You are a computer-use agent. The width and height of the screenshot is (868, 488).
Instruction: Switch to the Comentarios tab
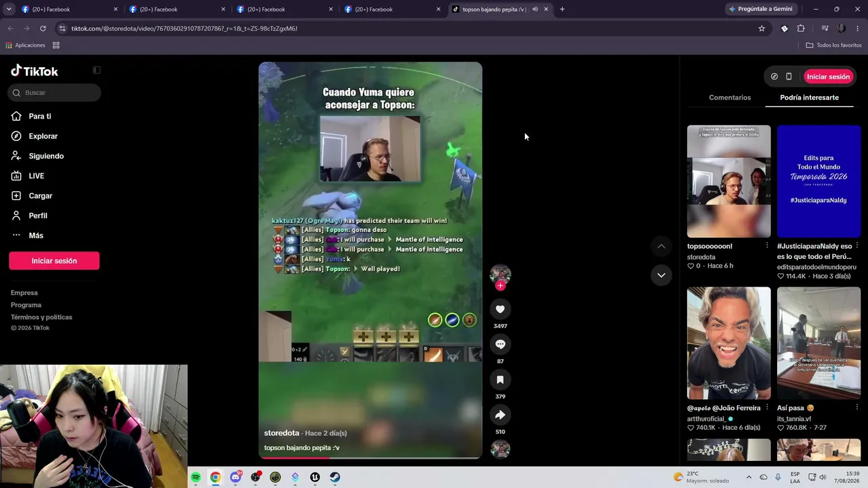tap(730, 98)
